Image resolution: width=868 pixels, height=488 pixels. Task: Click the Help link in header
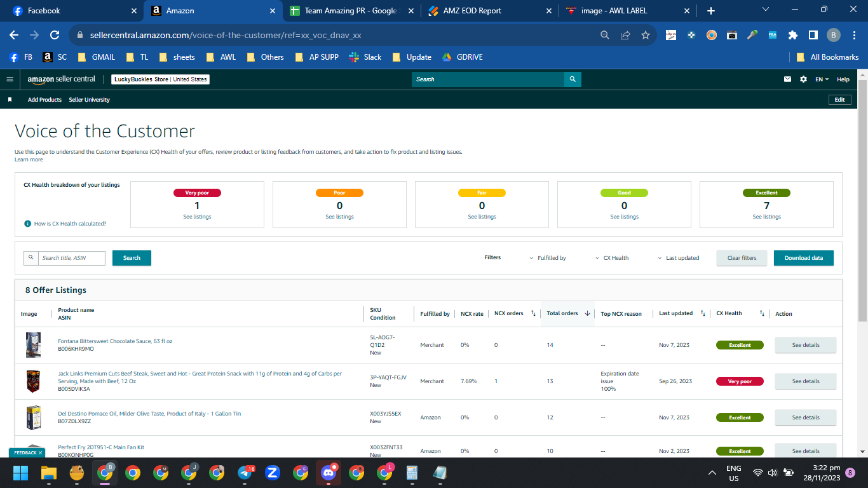point(843,79)
